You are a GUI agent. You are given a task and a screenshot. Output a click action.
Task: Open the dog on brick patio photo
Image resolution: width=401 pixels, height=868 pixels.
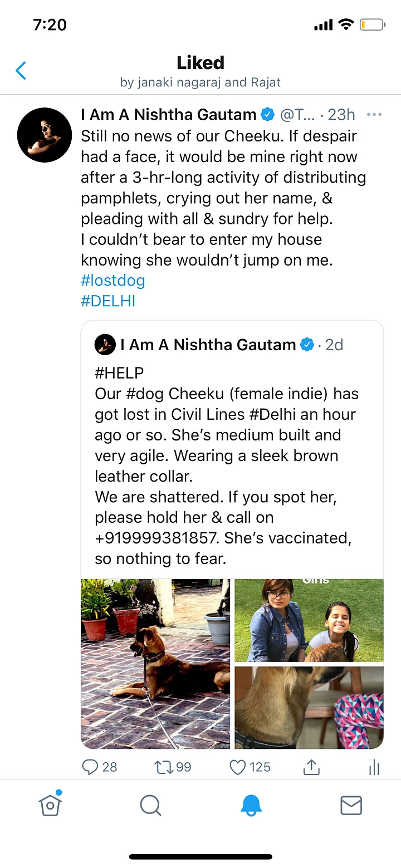[x=155, y=664]
